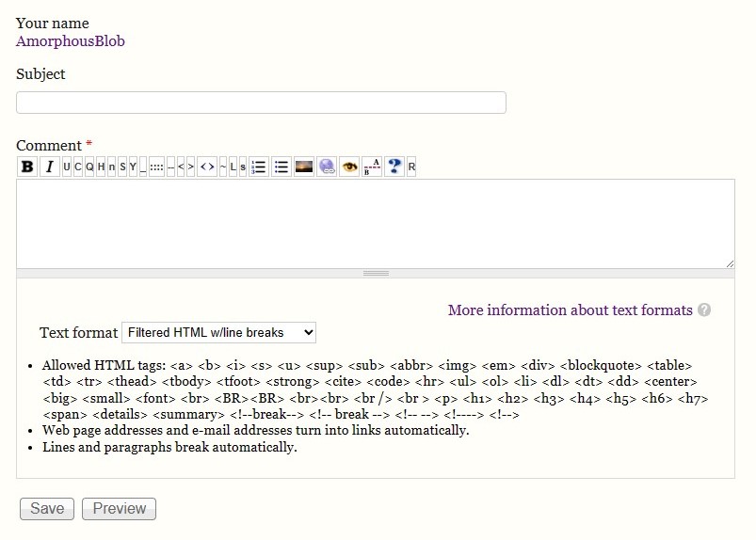This screenshot has width=756, height=540.
Task: Click the A/B abbreviation toolbar icon
Action: coord(372,167)
